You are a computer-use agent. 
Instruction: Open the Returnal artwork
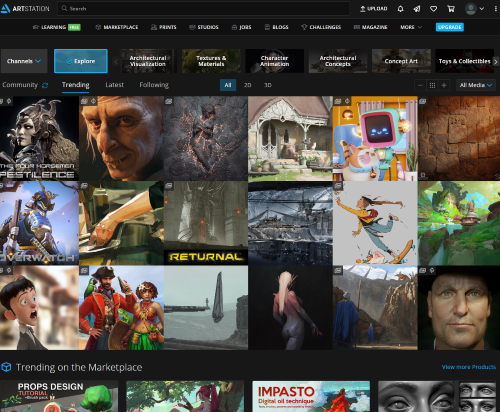coord(206,223)
